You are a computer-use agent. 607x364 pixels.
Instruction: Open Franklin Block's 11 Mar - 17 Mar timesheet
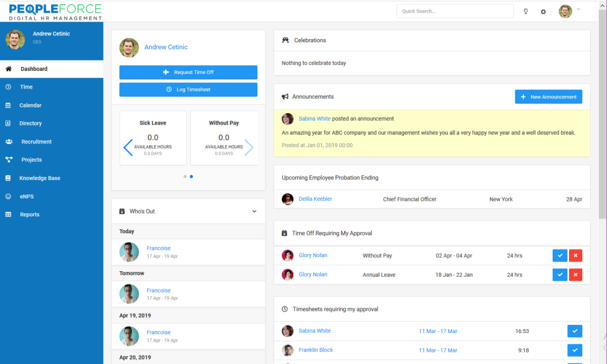click(x=438, y=351)
